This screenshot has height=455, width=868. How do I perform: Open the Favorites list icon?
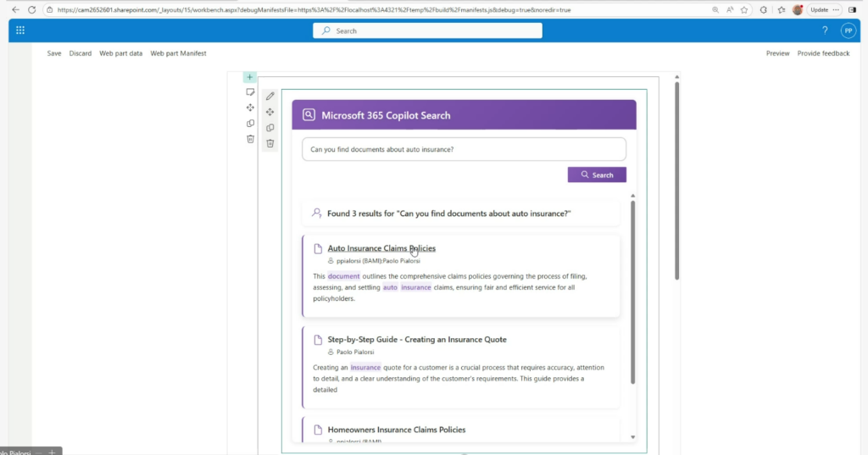[x=781, y=10]
